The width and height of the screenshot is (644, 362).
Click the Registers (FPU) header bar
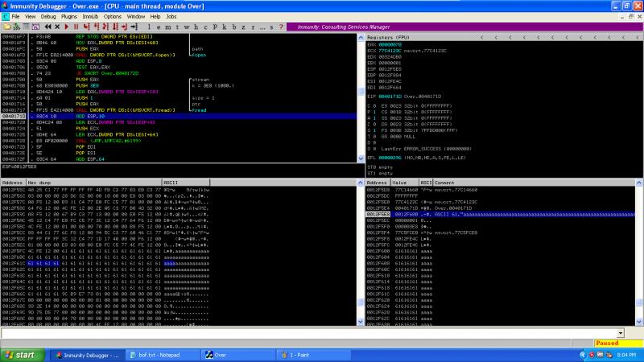tap(504, 37)
